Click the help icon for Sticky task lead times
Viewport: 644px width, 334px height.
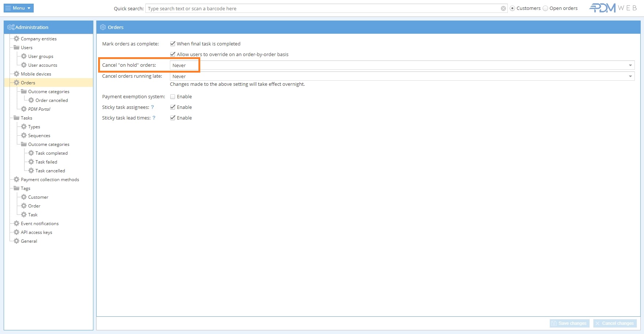154,118
